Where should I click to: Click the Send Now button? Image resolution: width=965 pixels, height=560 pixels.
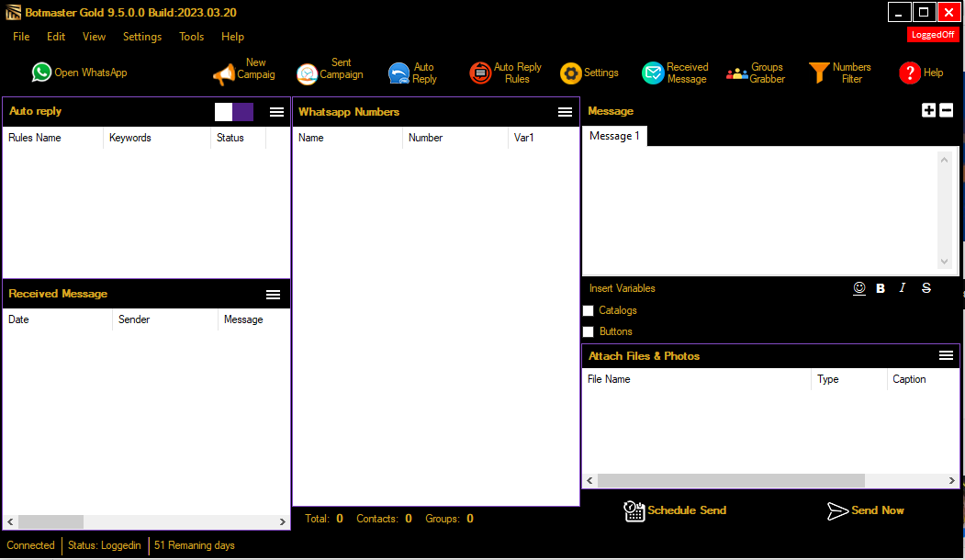pyautogui.click(x=865, y=510)
